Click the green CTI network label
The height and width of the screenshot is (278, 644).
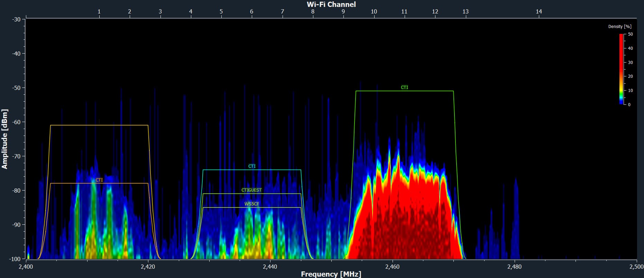[404, 87]
